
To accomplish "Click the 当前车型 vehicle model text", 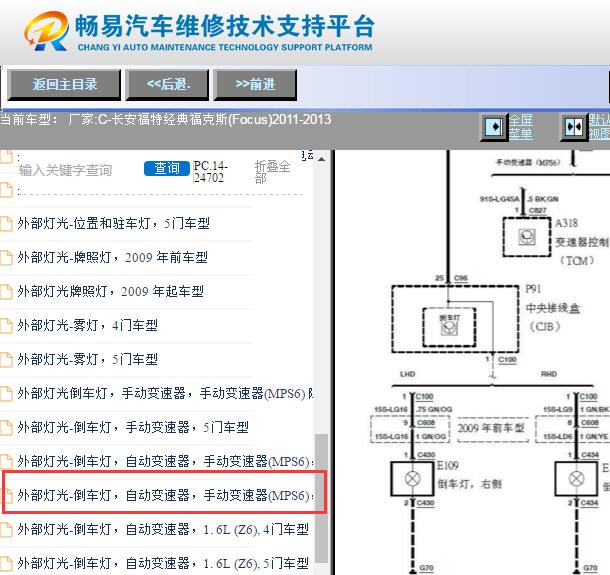I will (x=166, y=119).
